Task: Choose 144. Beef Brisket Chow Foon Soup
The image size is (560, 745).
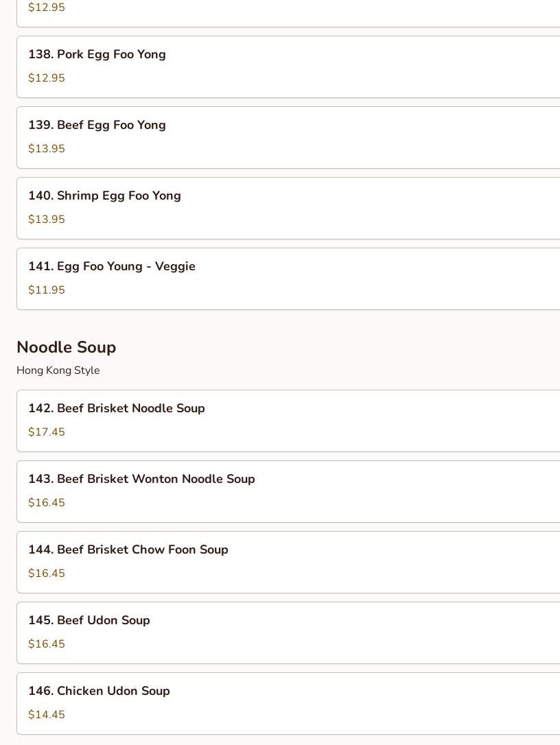Action: click(128, 550)
